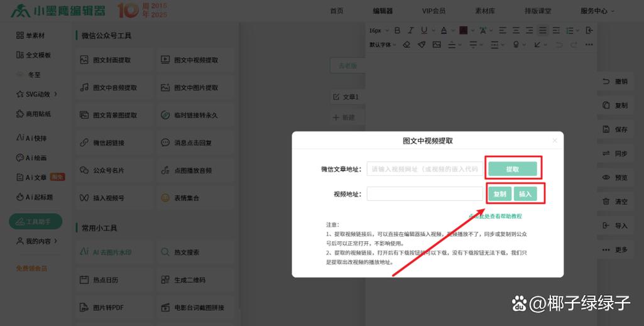Viewport: 644px width, 326px height.
Task: Click 同步 in the right side panel
Action: pos(615,153)
